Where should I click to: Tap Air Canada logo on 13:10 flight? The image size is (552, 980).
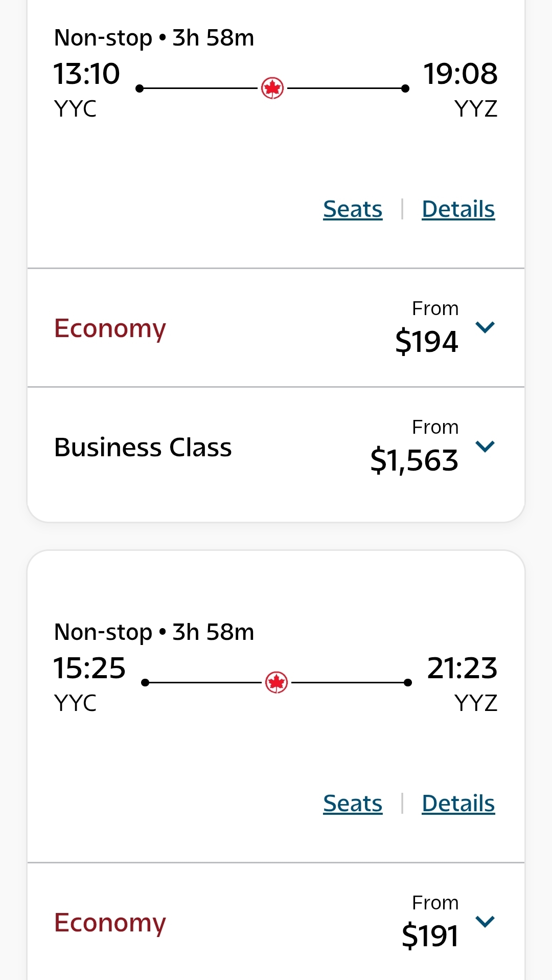click(x=272, y=88)
